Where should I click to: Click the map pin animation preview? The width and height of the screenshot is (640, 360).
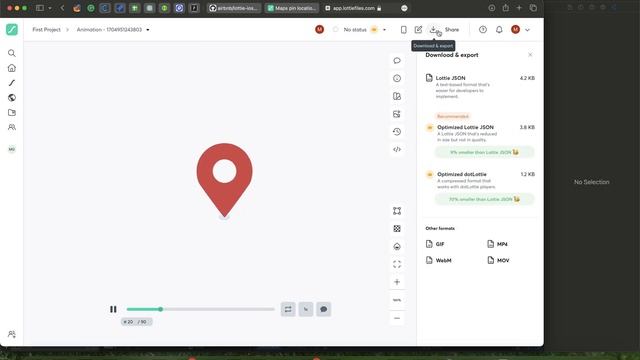[224, 180]
